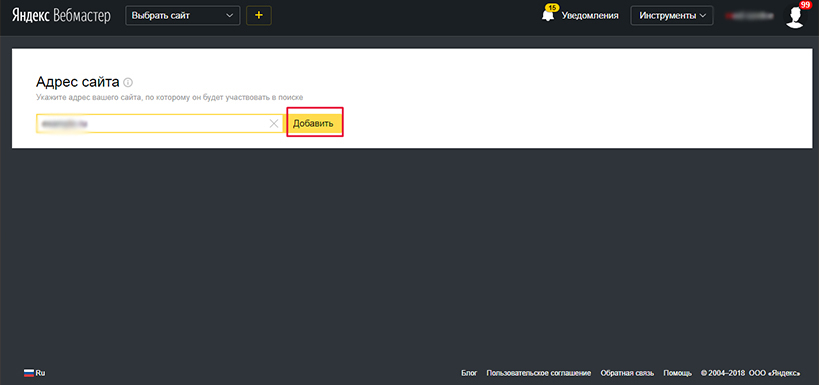This screenshot has height=385, width=819.
Task: Focus the site address input field
Action: coord(159,124)
